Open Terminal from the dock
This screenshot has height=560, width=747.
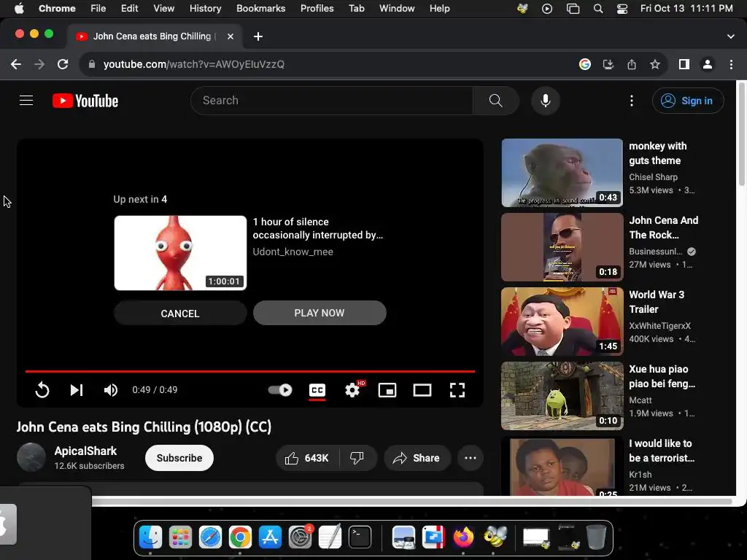(x=360, y=537)
